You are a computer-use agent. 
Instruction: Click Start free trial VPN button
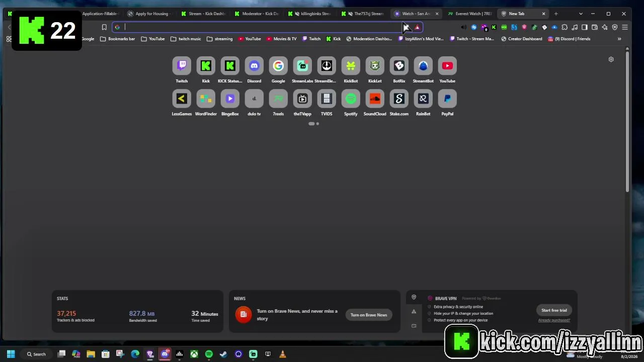554,310
